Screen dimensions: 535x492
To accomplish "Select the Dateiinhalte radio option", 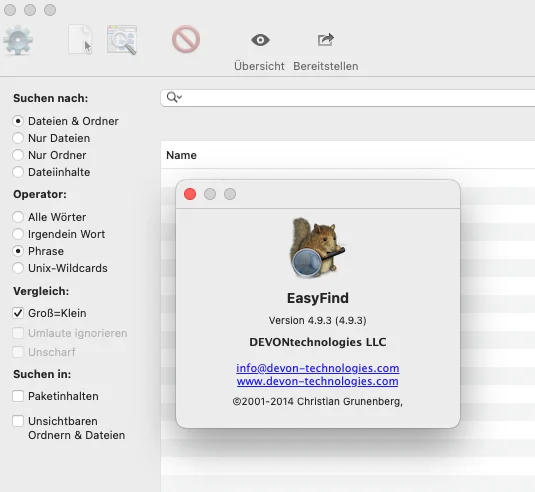I will point(18,172).
